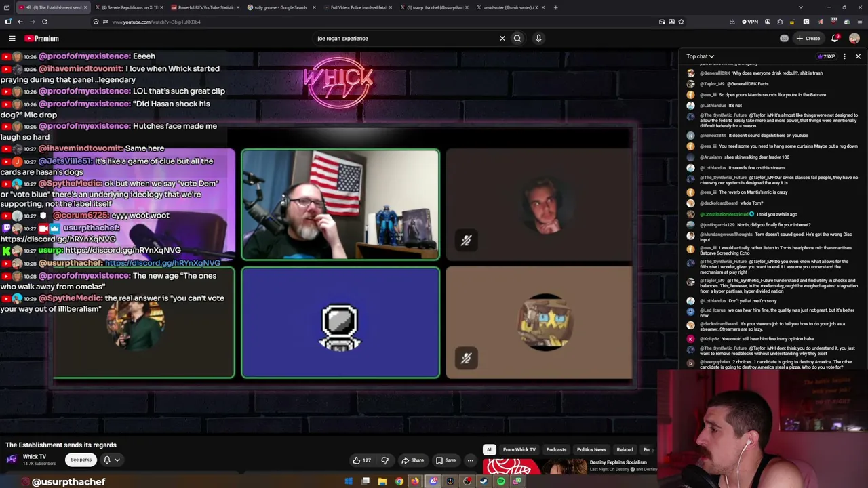Screen dimensions: 868x488
Task: Open the Whick TV channel name link
Action: 35,457
